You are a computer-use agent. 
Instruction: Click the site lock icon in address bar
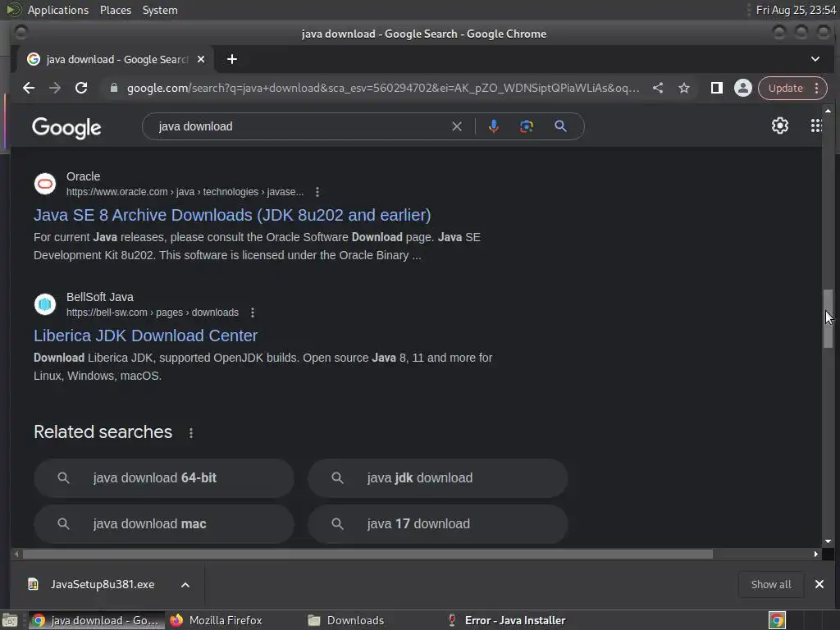click(x=113, y=88)
